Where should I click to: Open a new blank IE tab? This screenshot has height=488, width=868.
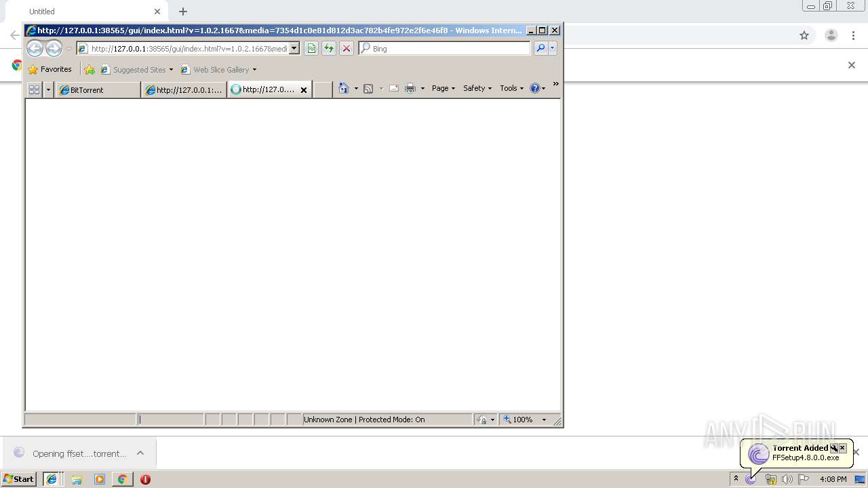tap(323, 89)
